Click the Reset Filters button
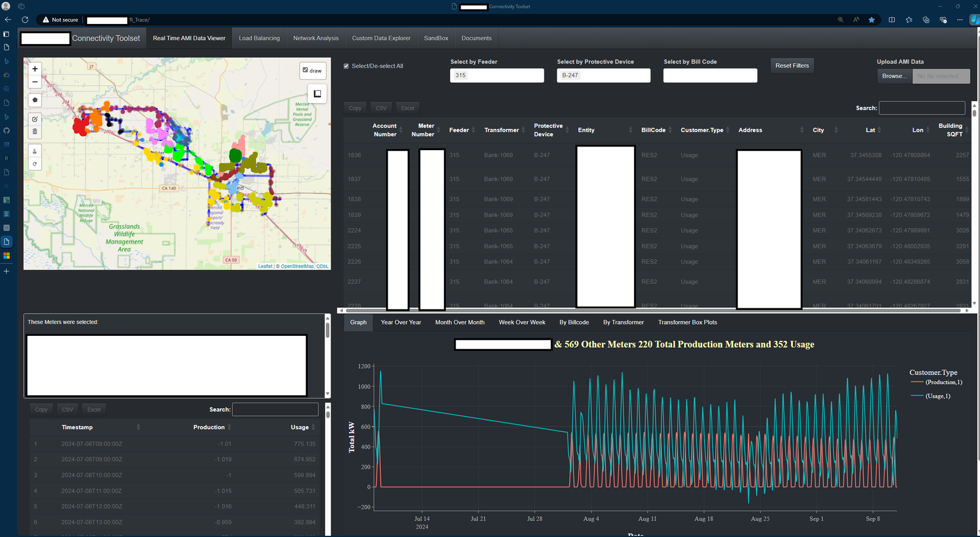Viewport: 980px width, 537px height. [792, 66]
